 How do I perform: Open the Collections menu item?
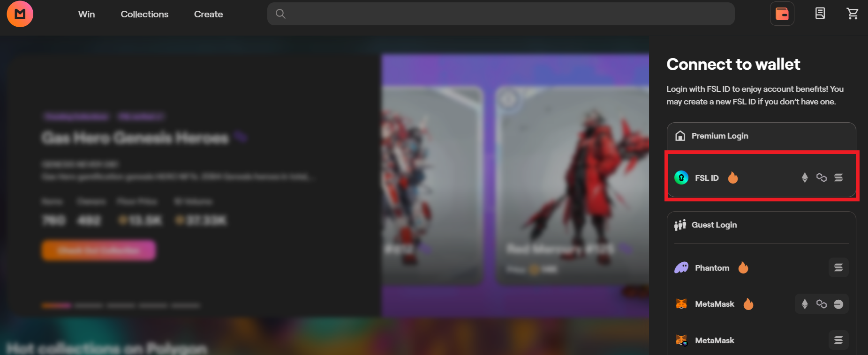tap(144, 14)
